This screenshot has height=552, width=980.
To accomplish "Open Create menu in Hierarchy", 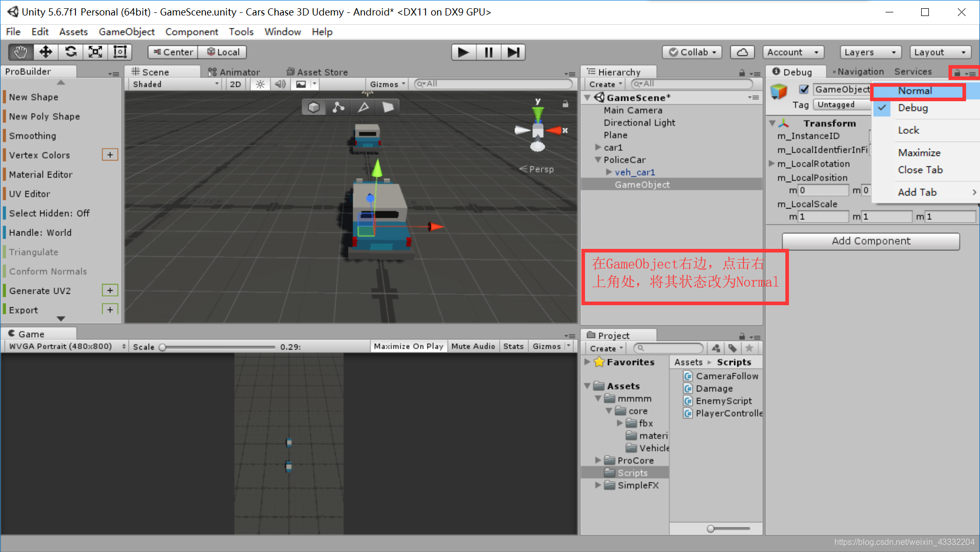I will 606,84.
